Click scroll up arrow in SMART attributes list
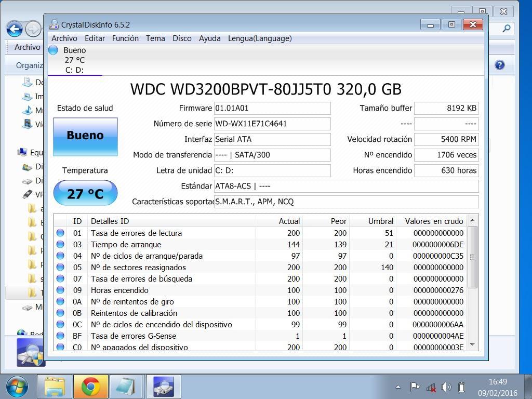 (x=472, y=220)
